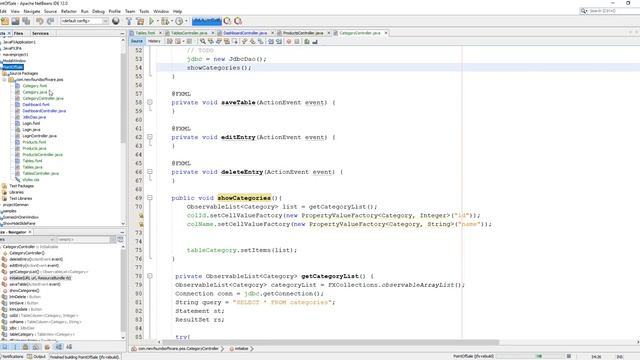The height and width of the screenshot is (360, 640).
Task: Open the Output window button
Action: [x=37, y=357]
